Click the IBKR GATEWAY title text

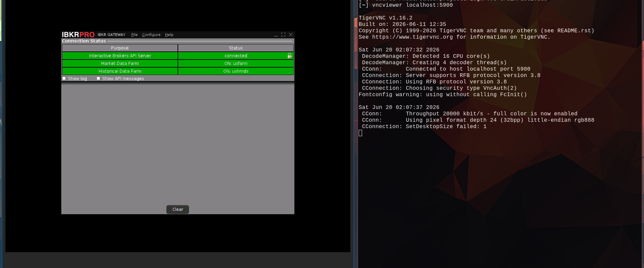[x=111, y=35]
